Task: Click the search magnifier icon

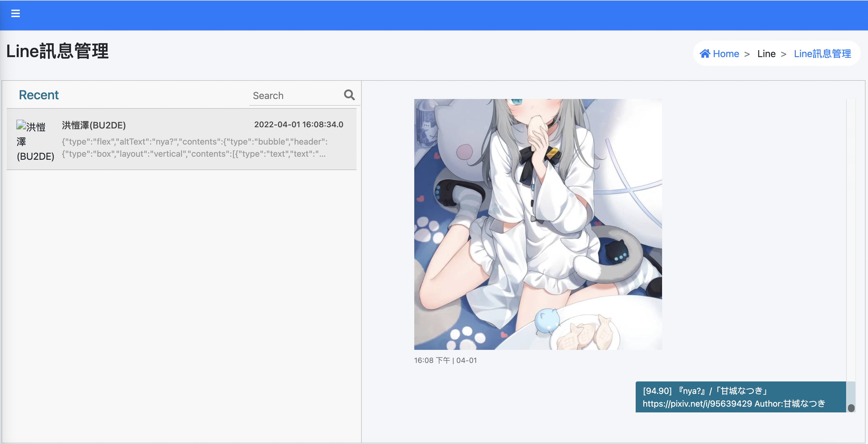Action: click(x=349, y=95)
